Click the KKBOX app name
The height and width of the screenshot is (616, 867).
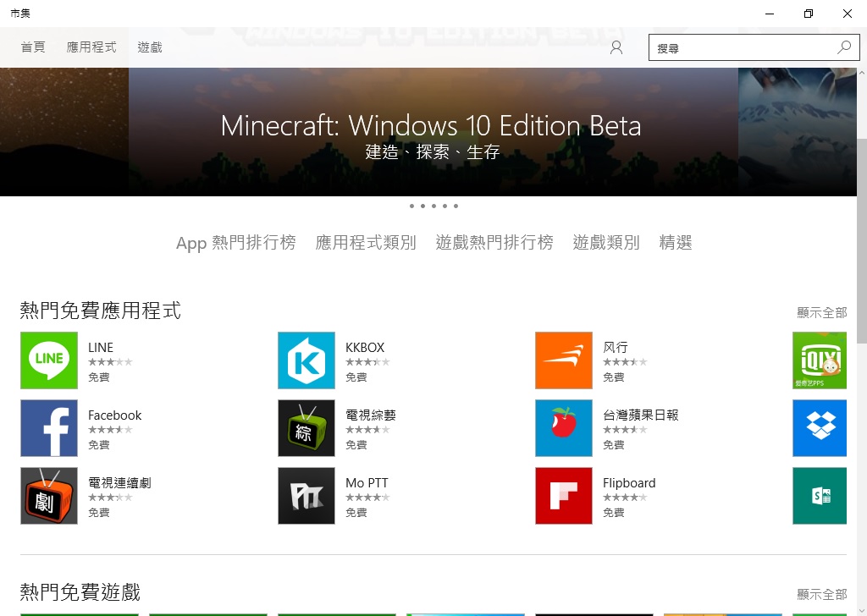tap(365, 348)
